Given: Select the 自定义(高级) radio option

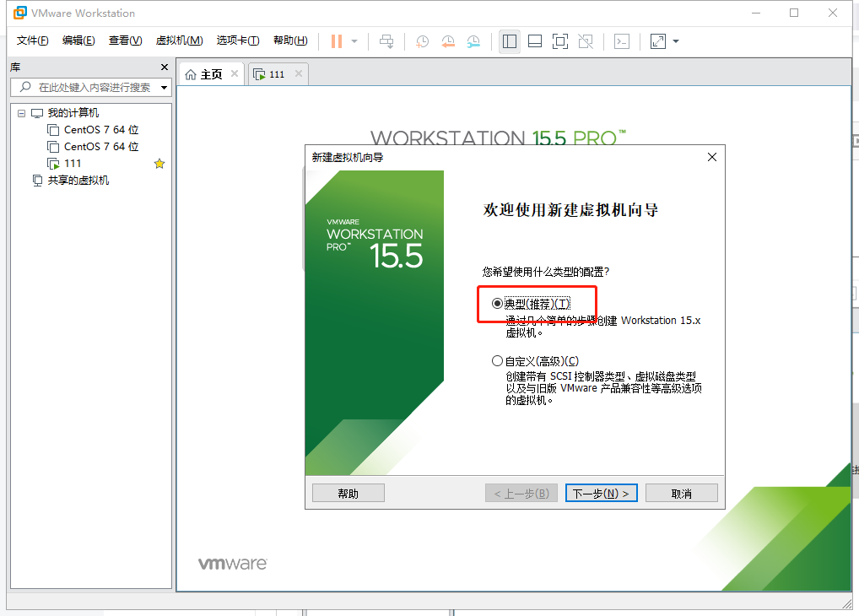Looking at the screenshot, I should point(497,360).
